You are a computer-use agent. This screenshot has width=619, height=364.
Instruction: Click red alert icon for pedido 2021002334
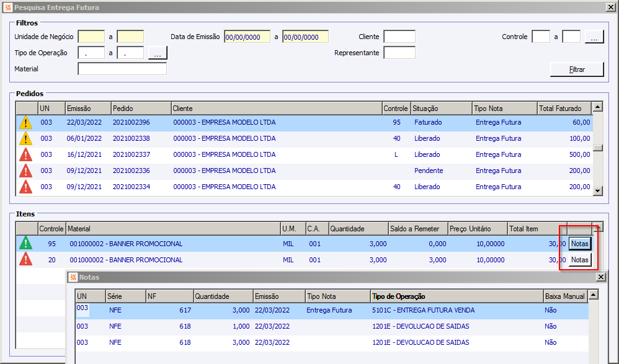(26, 187)
